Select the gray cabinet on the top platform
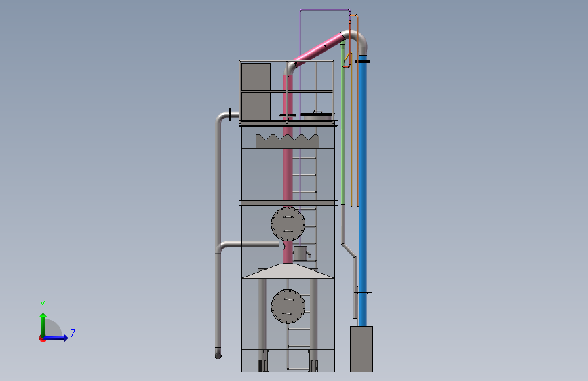This screenshot has height=381, width=588. [256, 92]
